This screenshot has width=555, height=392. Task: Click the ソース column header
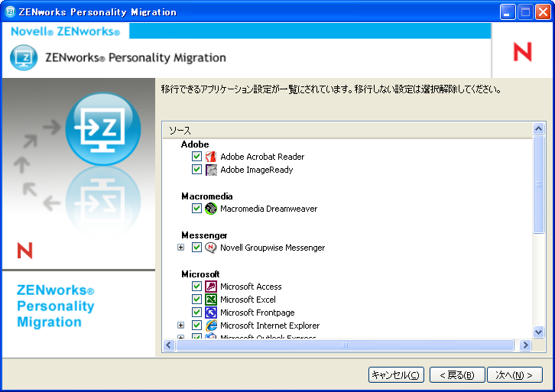pyautogui.click(x=348, y=130)
